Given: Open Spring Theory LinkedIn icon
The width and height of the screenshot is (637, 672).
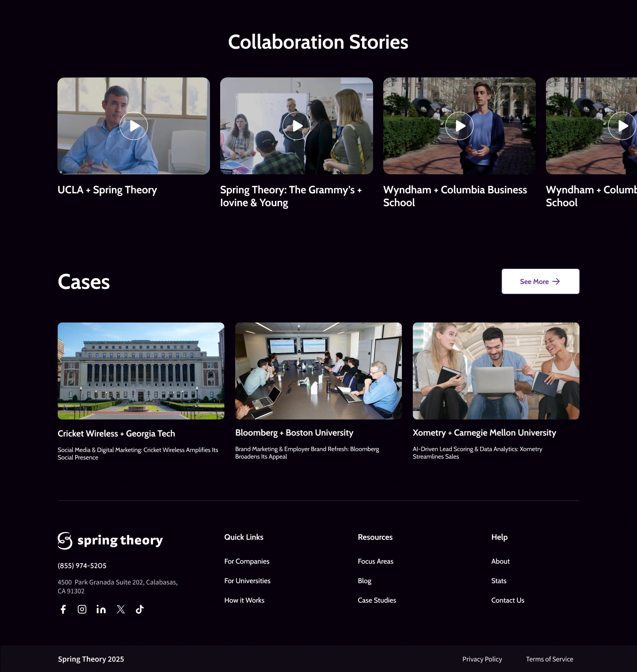Looking at the screenshot, I should point(101,609).
